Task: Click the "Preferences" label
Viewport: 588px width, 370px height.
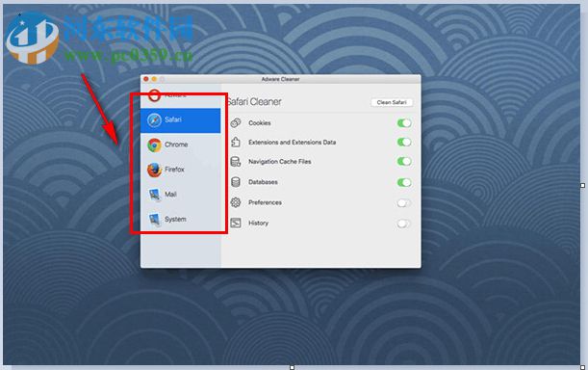Action: [265, 202]
